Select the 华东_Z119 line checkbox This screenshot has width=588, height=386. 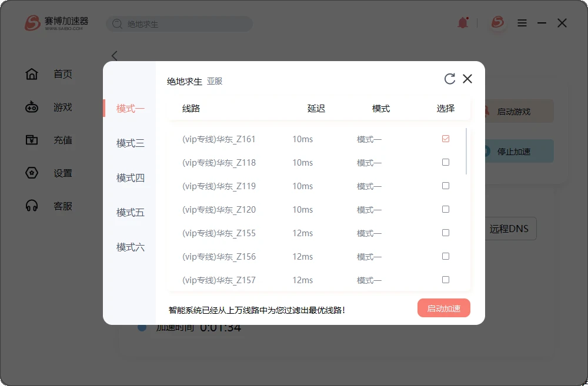[446, 186]
